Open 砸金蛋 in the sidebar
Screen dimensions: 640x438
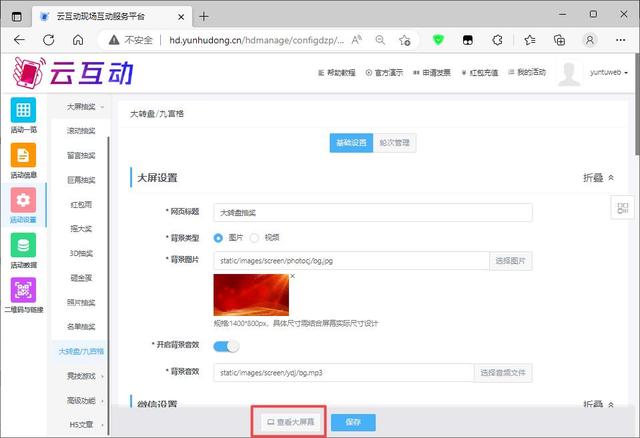click(81, 278)
